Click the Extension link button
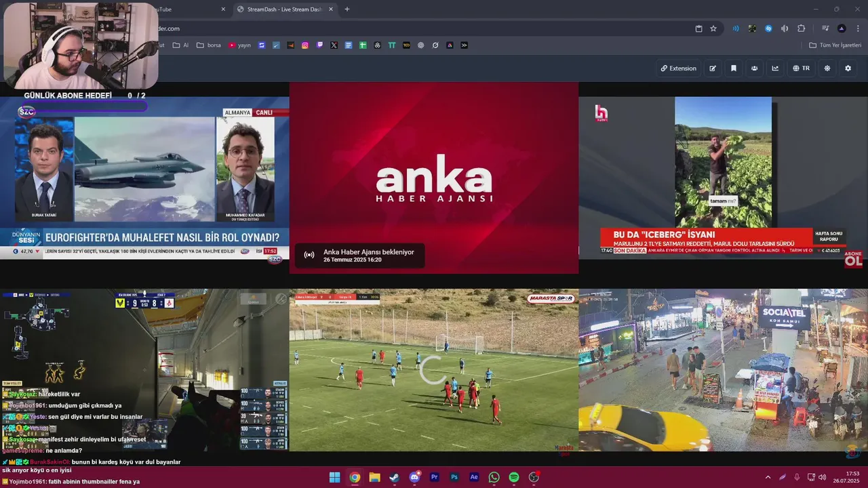868x488 pixels. pyautogui.click(x=678, y=68)
